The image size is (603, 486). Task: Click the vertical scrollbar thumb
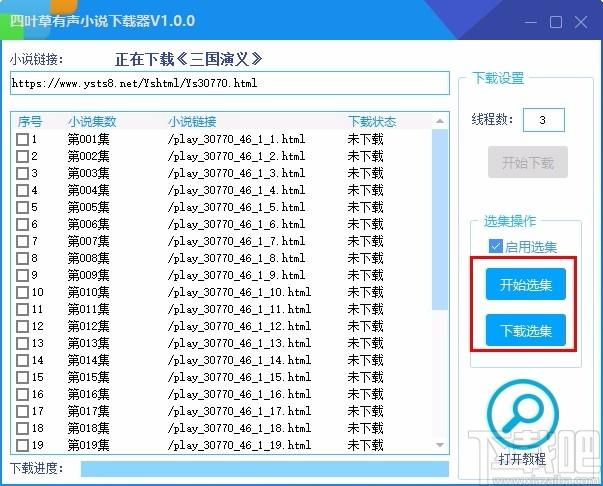tap(440, 219)
